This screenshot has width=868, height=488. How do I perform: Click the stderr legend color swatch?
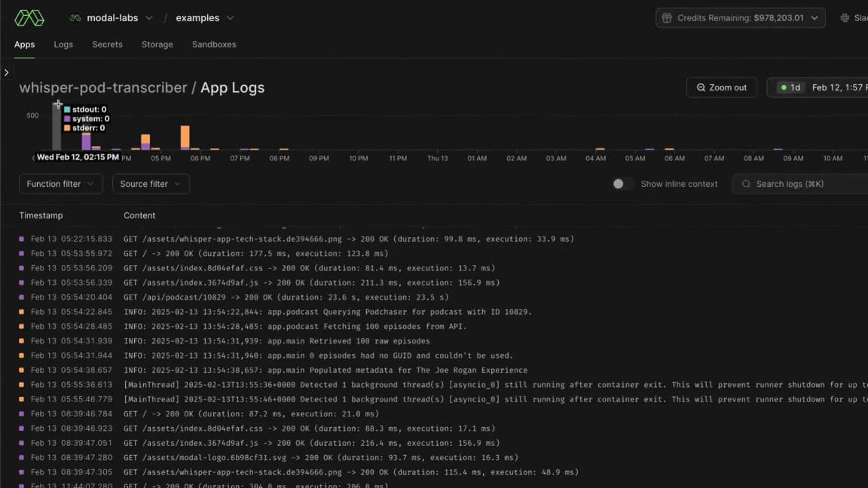pos(67,128)
